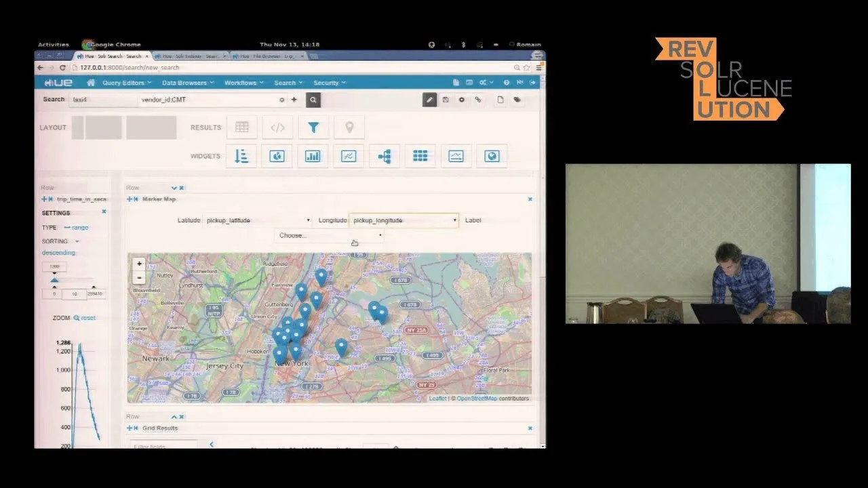This screenshot has height=488, width=868.
Task: Run search with magnifier button
Action: pos(313,100)
